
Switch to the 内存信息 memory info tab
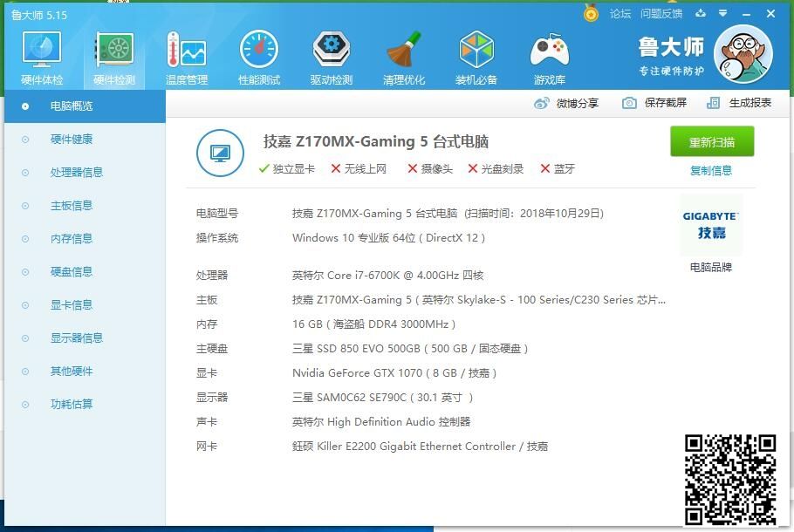click(72, 239)
